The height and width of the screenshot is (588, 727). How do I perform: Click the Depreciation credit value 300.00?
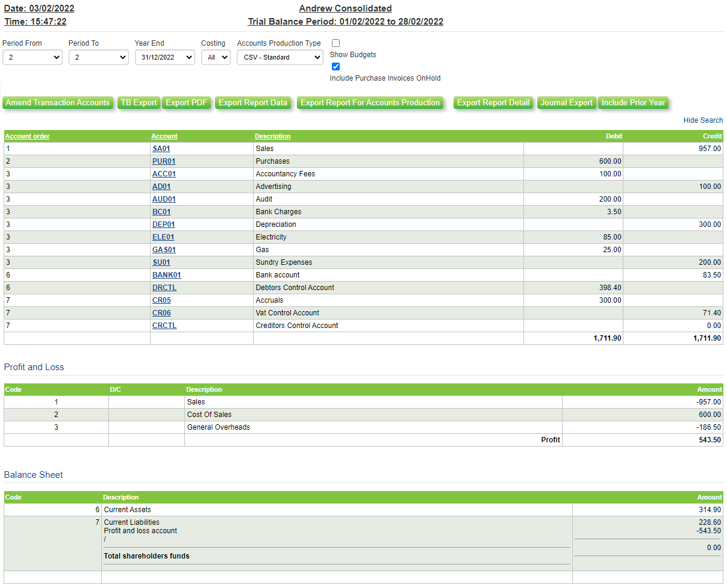710,224
